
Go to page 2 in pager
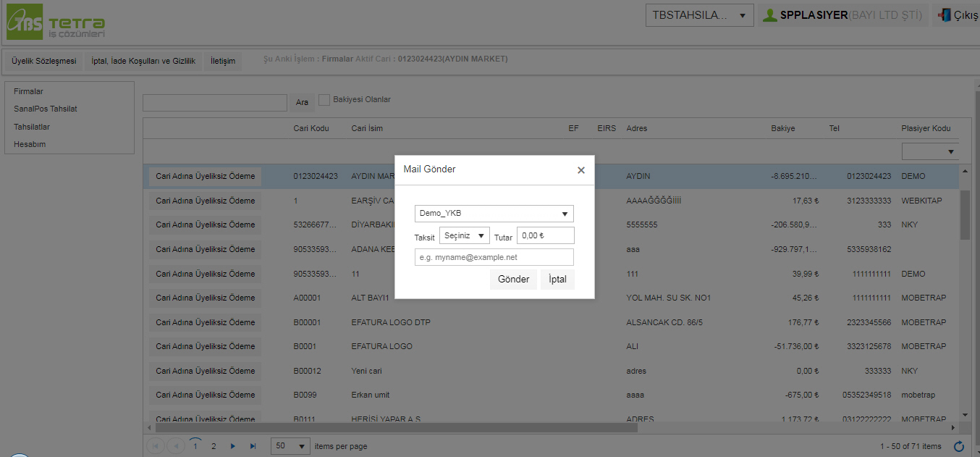pos(214,446)
